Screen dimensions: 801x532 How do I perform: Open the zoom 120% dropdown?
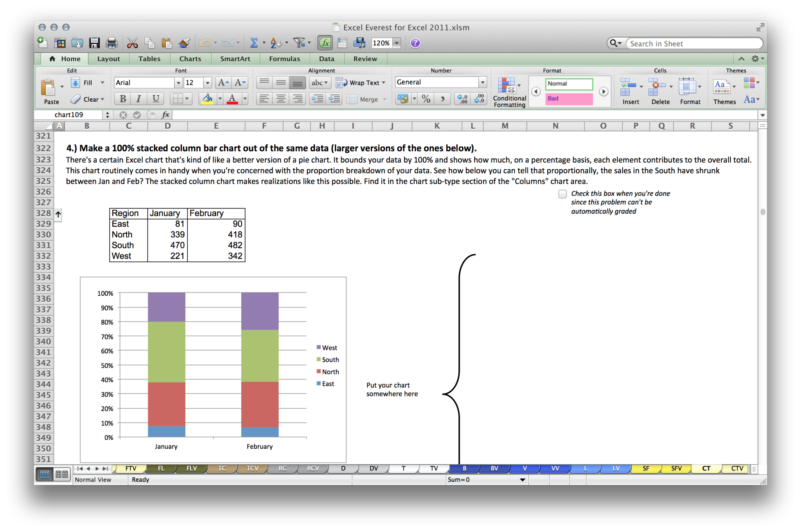click(397, 43)
